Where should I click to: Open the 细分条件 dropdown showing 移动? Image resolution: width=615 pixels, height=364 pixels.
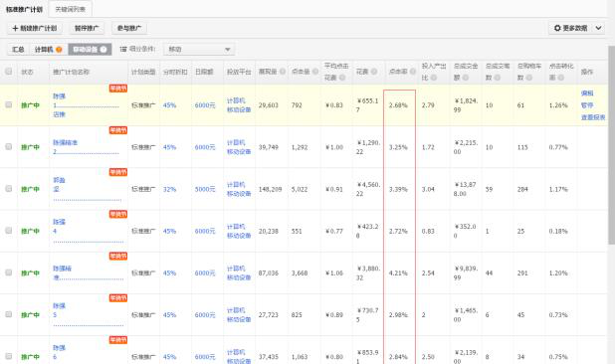point(199,50)
